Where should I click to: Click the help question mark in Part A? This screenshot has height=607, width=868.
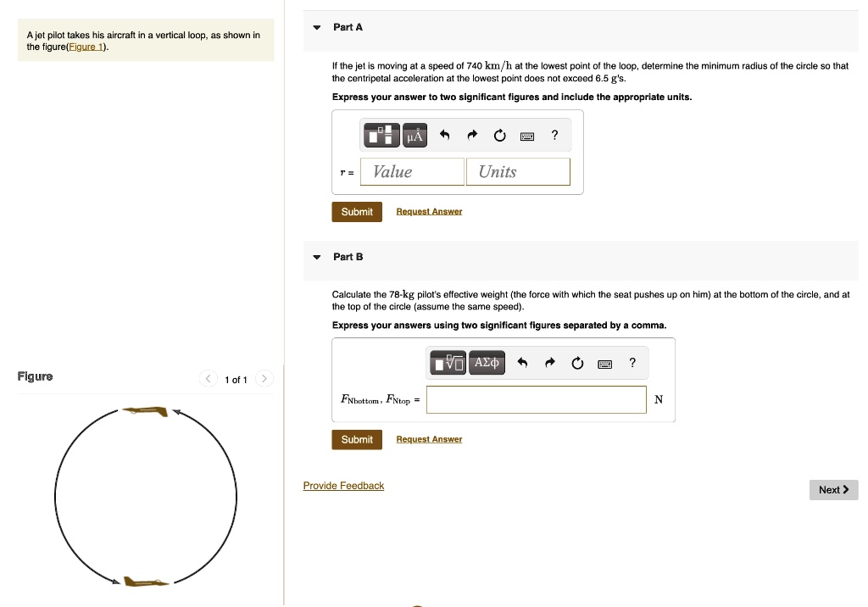554,135
